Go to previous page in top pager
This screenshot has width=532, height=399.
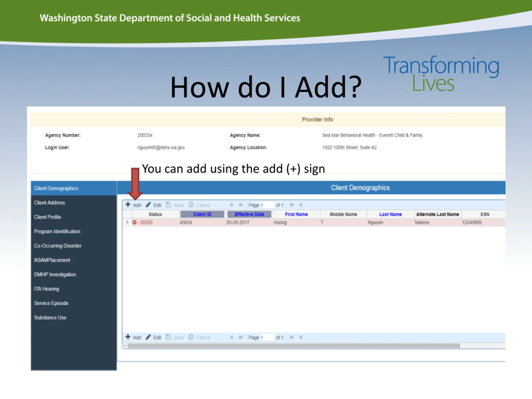click(240, 205)
